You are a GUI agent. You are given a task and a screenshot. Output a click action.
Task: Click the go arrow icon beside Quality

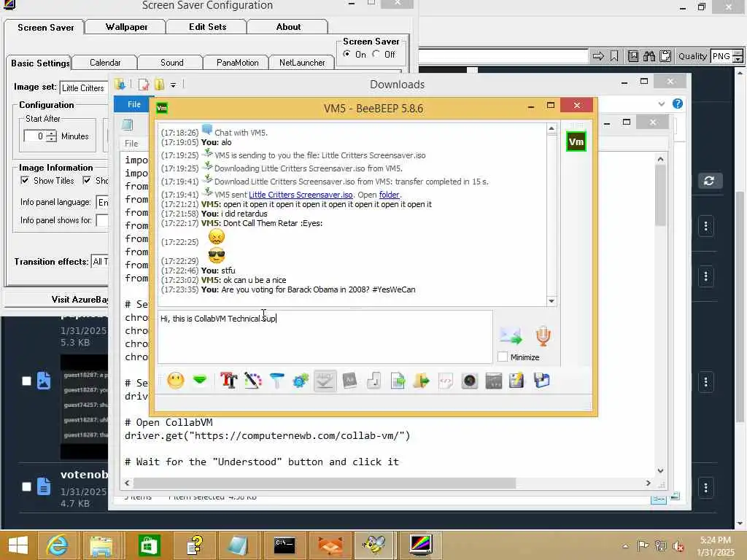pyautogui.click(x=598, y=56)
